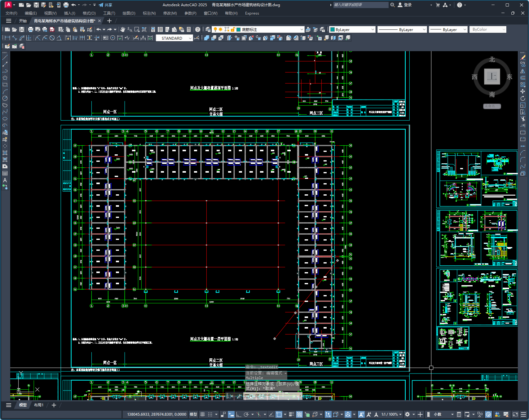
Task: Toggle transparency display in status bar
Action: pyautogui.click(x=299, y=414)
